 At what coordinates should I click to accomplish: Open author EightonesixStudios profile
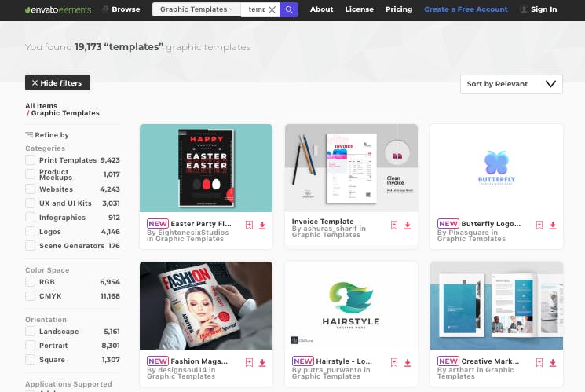pos(193,233)
